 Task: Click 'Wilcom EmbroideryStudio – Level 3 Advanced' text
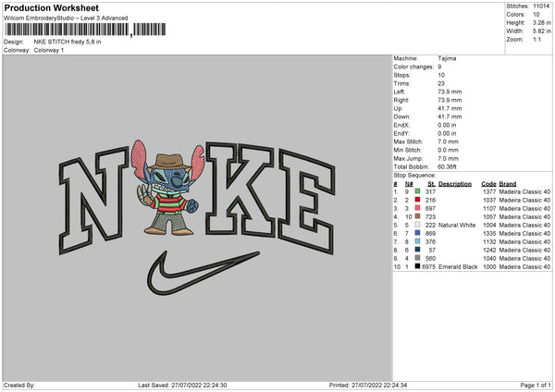point(66,18)
